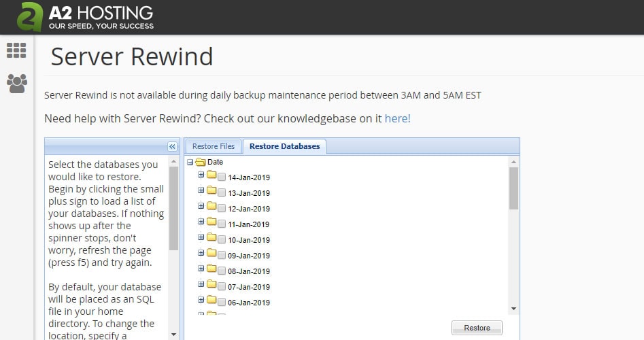Click the Date root folder icon
Screen dimensions: 644x340
(201, 163)
